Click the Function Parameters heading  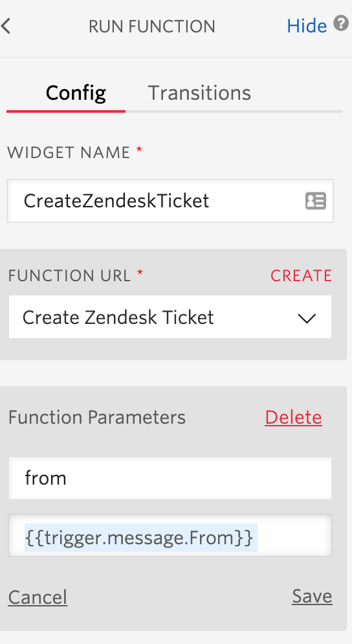click(x=97, y=418)
